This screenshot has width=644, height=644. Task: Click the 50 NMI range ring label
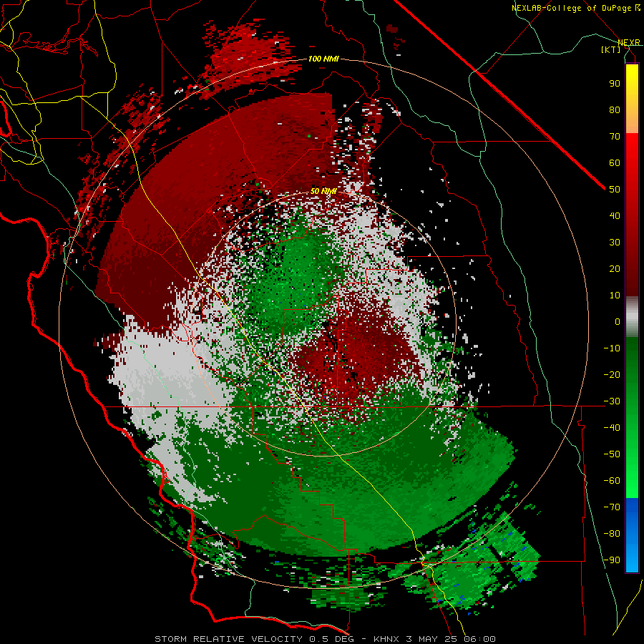click(x=323, y=191)
